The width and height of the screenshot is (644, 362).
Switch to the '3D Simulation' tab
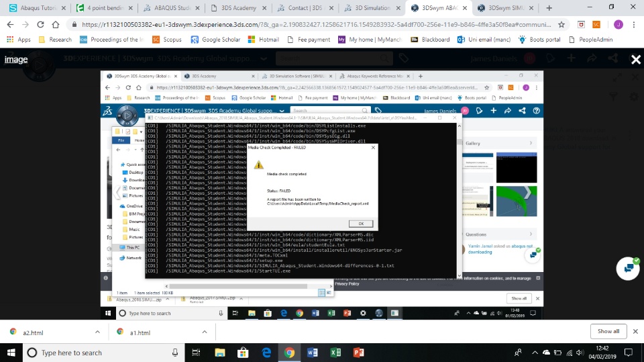pos(372,8)
